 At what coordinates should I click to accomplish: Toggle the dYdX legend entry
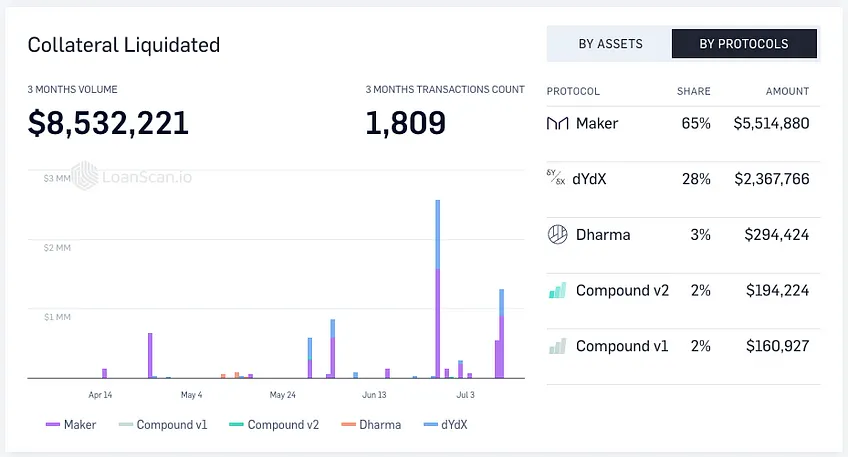(446, 425)
